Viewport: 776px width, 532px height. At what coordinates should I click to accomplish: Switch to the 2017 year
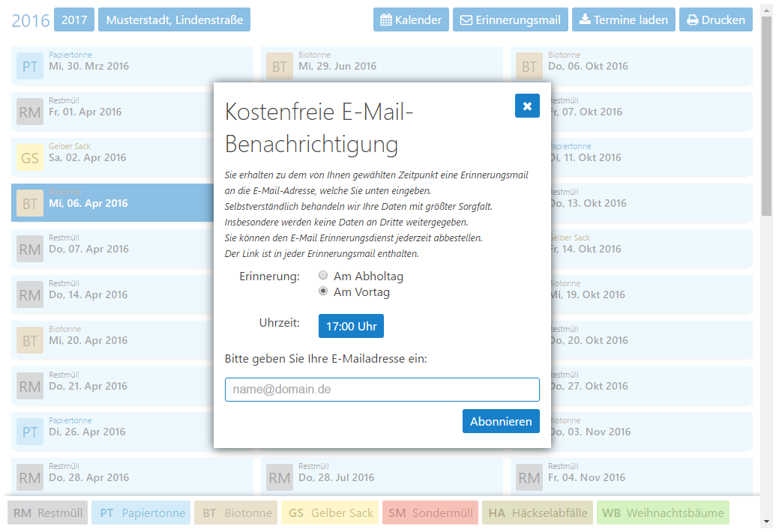coord(74,20)
